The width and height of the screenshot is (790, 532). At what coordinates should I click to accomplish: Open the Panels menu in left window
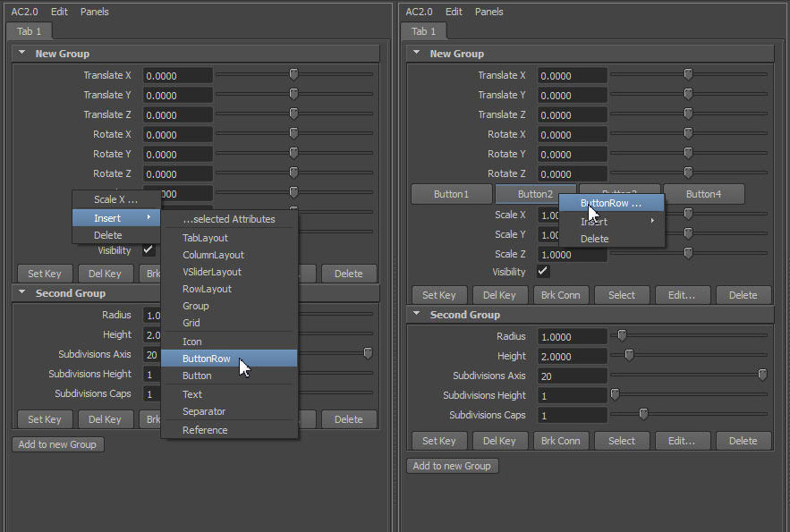pos(95,12)
